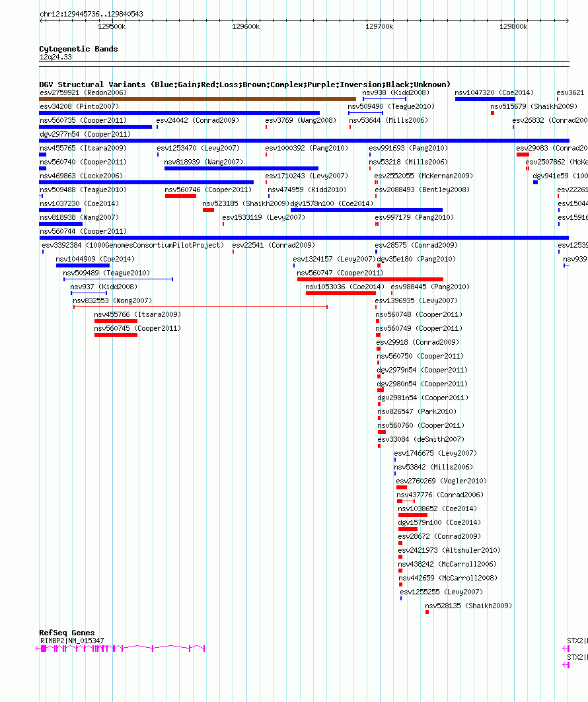Click esv2088493 (Bentley2008) label
Screen dimensions: 588x702
tap(422, 190)
